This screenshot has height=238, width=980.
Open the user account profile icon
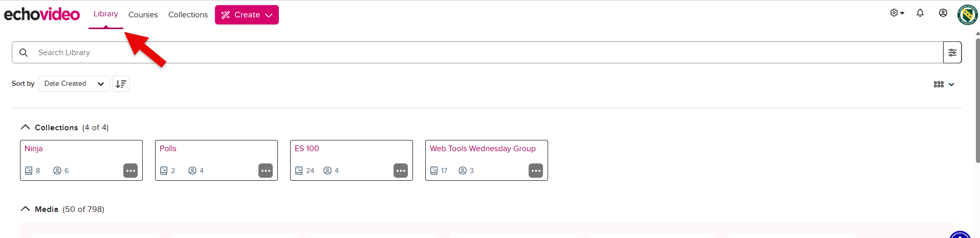tap(943, 13)
